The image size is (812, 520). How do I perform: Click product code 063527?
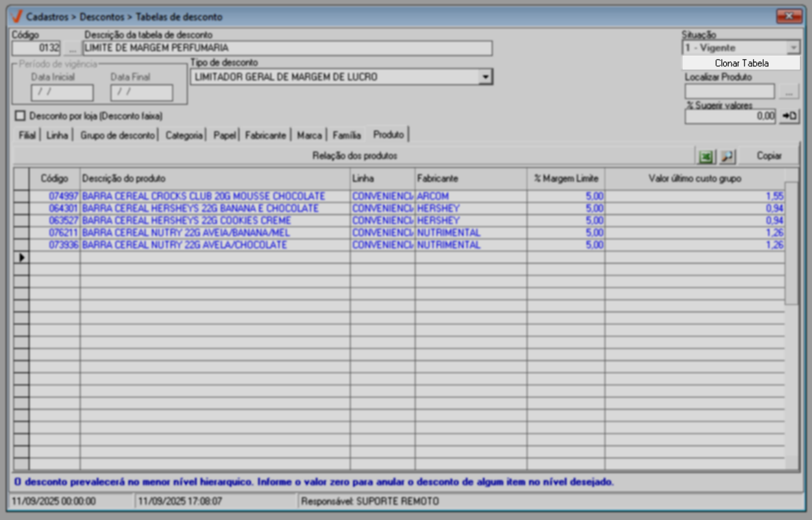tap(64, 221)
